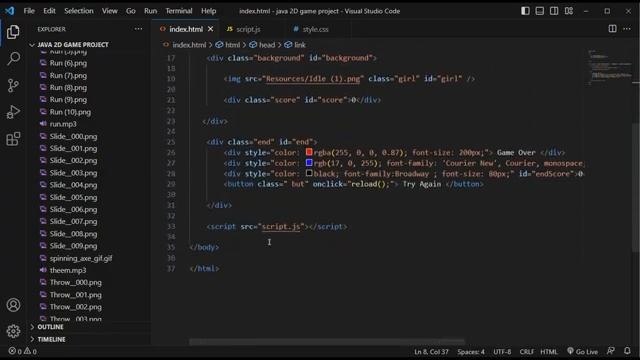Open the View menu
The height and width of the screenshot is (360, 640).
(109, 11)
